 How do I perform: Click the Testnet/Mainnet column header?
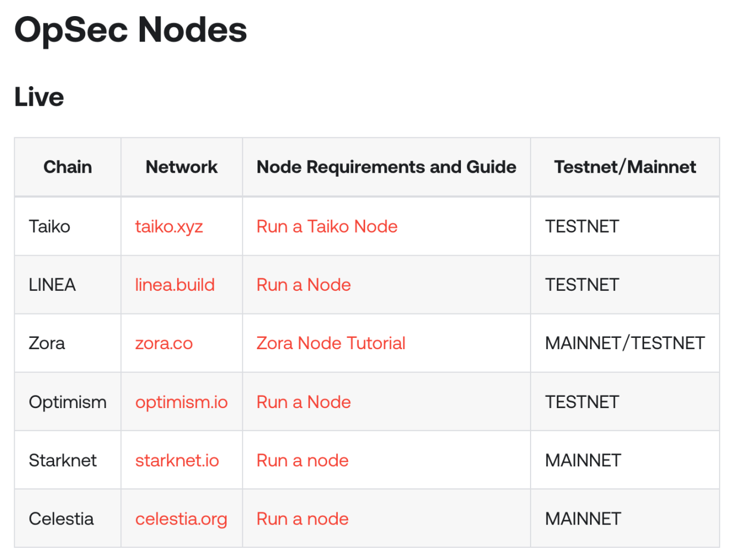625,167
